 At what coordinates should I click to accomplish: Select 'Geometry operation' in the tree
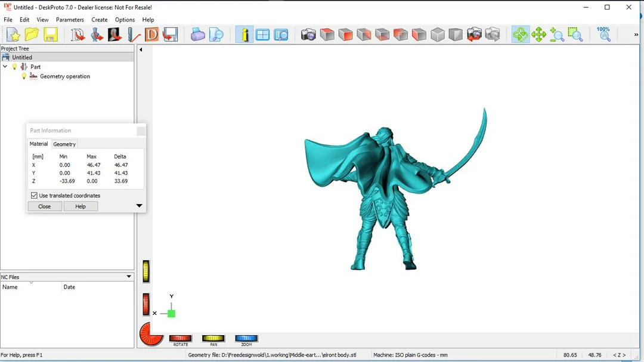click(65, 76)
